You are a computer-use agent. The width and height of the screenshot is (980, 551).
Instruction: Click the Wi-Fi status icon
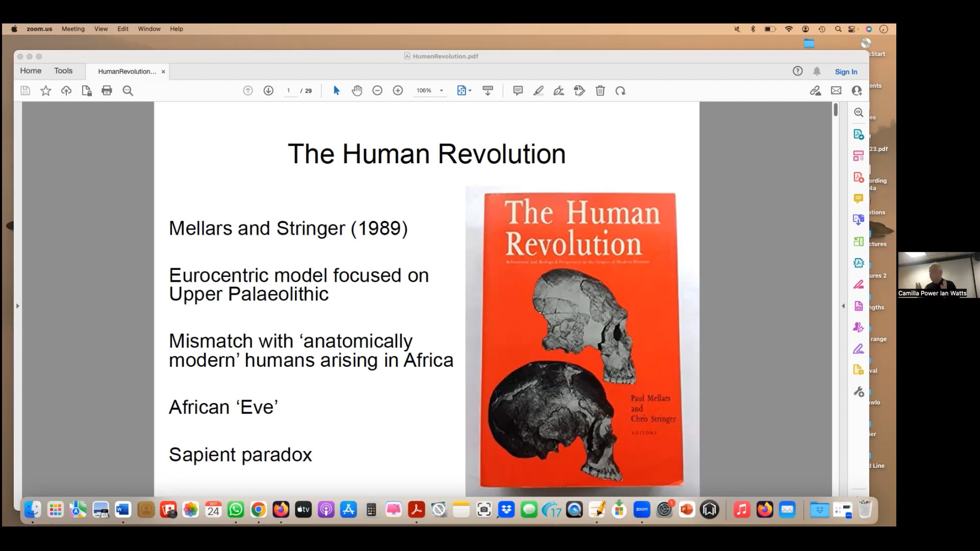click(789, 29)
